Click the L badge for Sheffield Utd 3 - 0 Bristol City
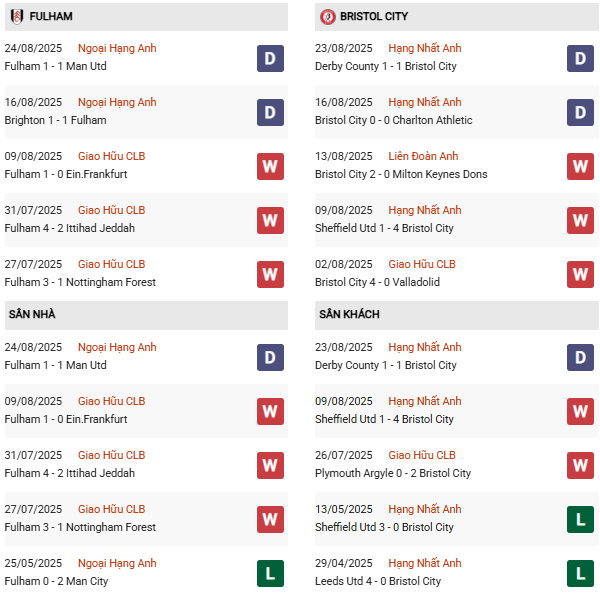Image resolution: width=600 pixels, height=595 pixels. click(580, 519)
